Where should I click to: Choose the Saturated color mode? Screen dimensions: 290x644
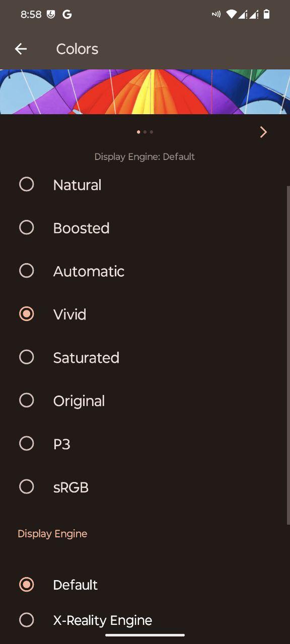point(145,358)
